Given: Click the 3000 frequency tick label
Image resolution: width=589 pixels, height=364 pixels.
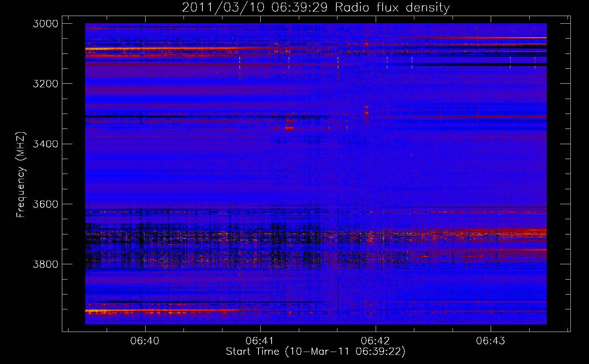Looking at the screenshot, I should pyautogui.click(x=46, y=24).
